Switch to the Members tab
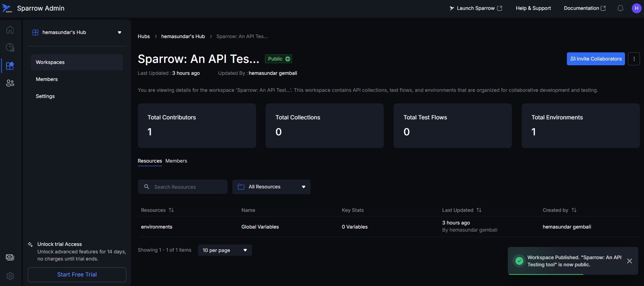644x286 pixels. coord(176,161)
